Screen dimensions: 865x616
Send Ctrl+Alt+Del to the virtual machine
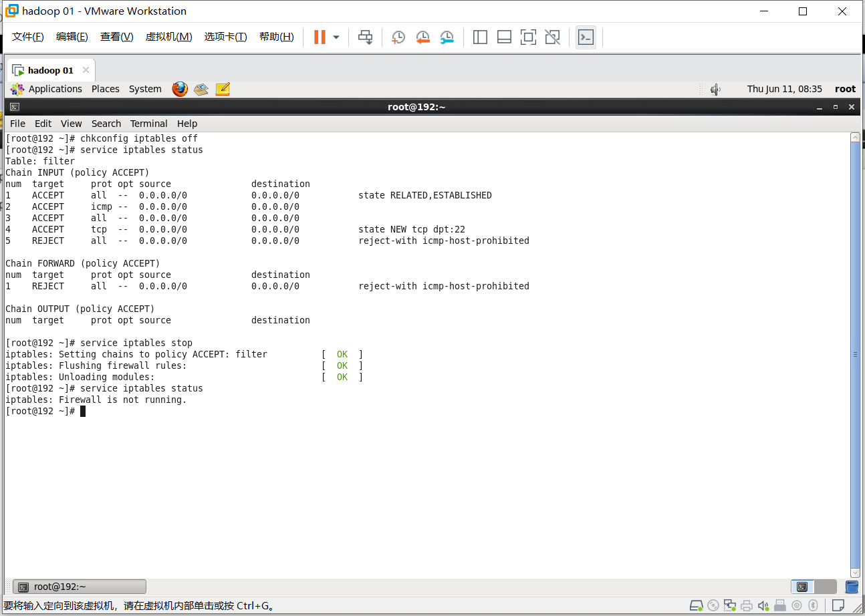point(365,37)
